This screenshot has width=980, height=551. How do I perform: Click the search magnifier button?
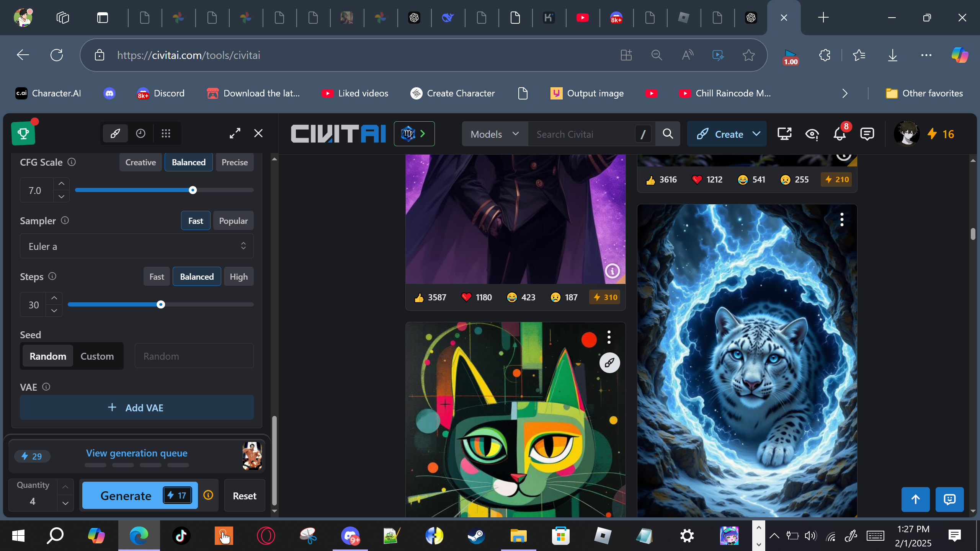pyautogui.click(x=668, y=134)
